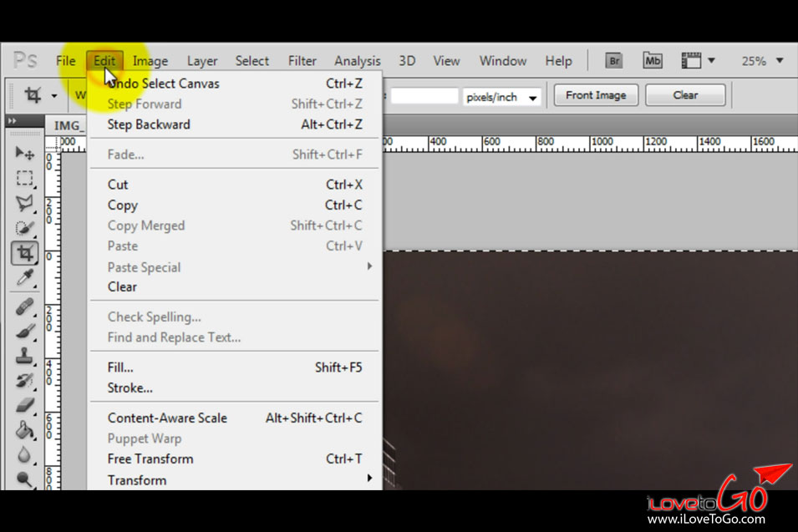Viewport: 798px width, 532px height.
Task: Choose Stroke... from Edit menu
Action: click(235, 388)
